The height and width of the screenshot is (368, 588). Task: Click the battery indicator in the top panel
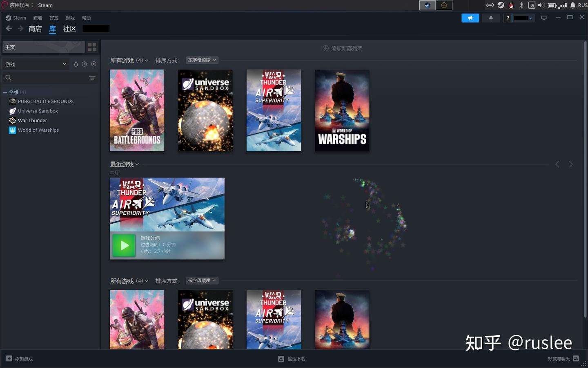tap(552, 5)
